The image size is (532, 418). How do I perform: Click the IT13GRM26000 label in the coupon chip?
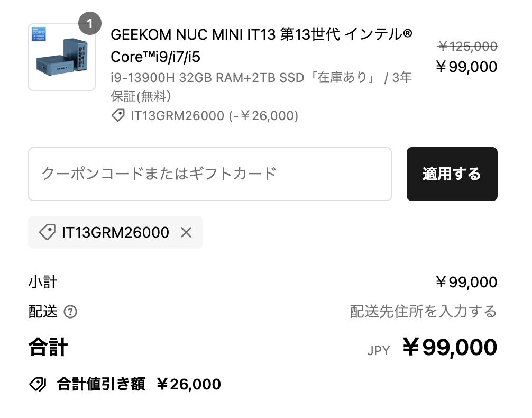click(115, 232)
